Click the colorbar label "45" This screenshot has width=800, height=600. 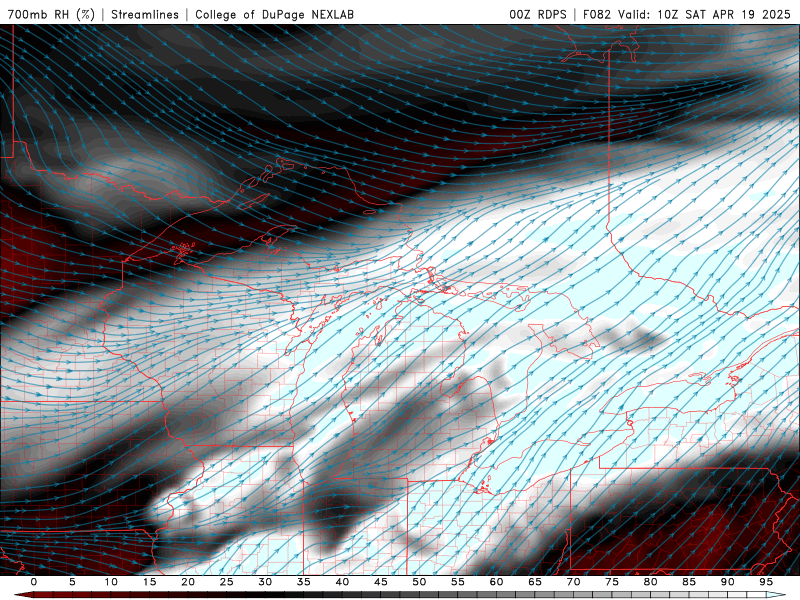tap(381, 582)
